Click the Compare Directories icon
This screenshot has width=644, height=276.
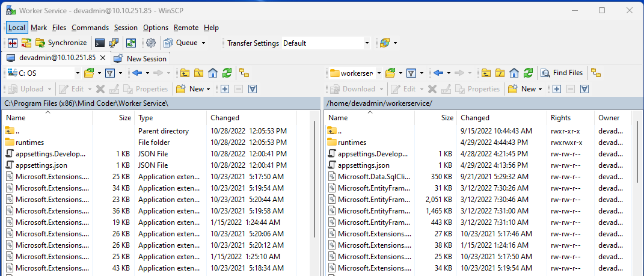tap(12, 43)
